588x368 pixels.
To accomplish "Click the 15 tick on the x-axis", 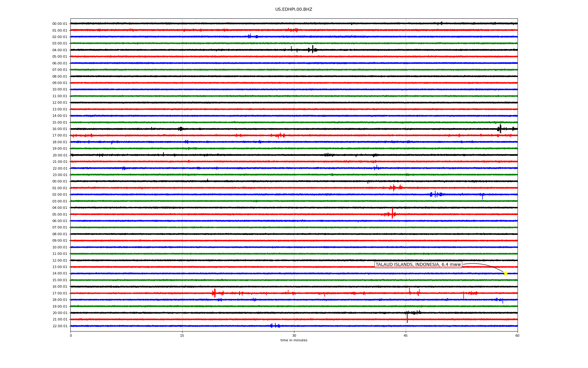I will pyautogui.click(x=182, y=335).
